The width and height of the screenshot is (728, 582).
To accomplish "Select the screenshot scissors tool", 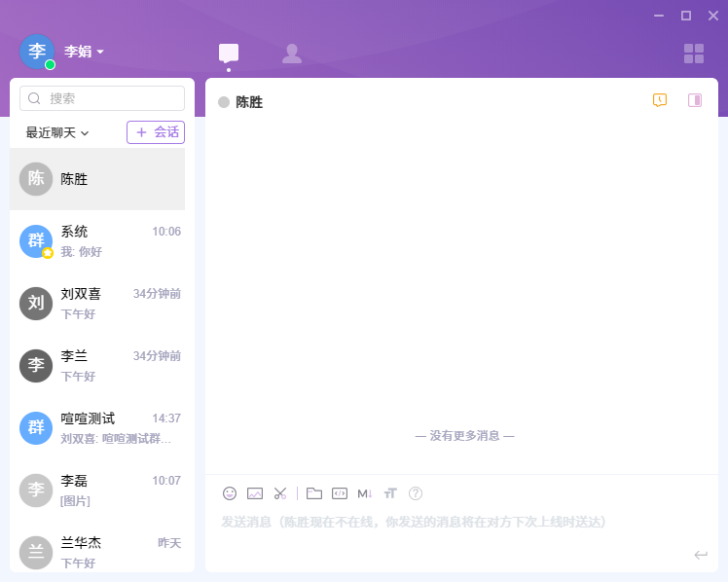I will pyautogui.click(x=280, y=493).
